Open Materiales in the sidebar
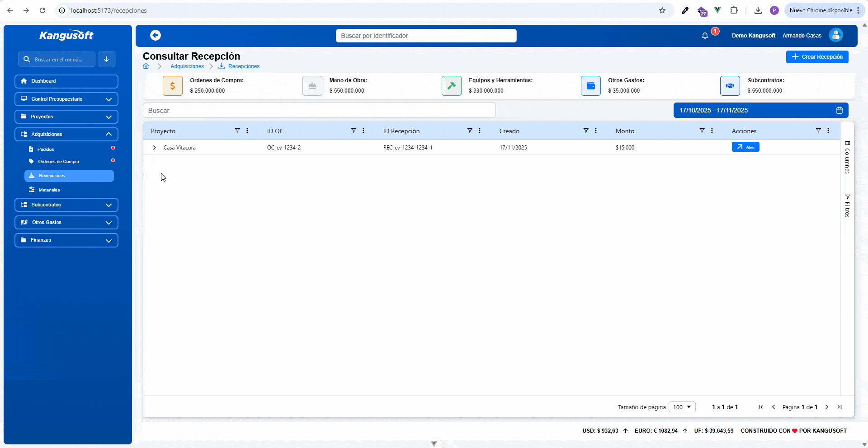This screenshot has height=448, width=868. 49,190
